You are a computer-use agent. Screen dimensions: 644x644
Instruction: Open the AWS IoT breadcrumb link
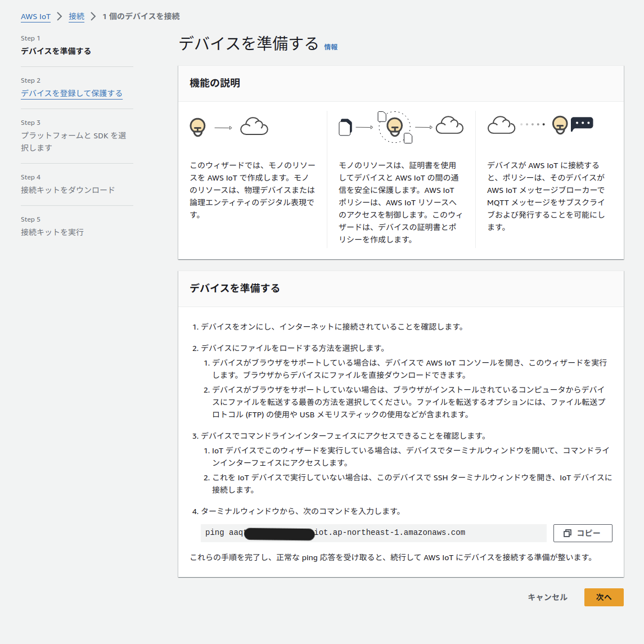35,16
